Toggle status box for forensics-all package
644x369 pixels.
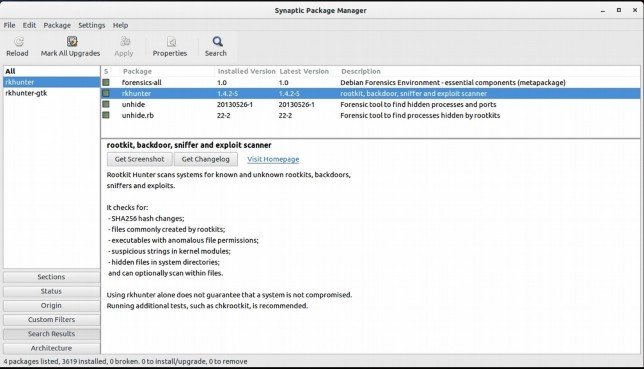tap(106, 82)
